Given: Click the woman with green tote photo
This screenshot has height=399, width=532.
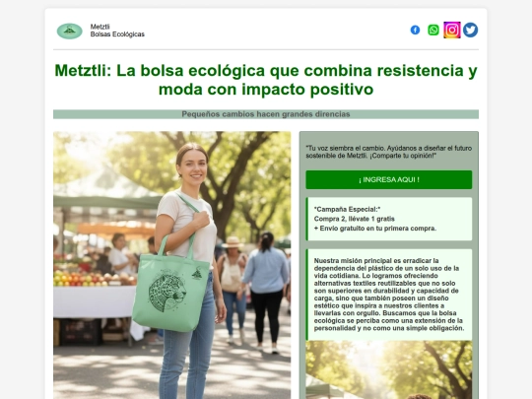Looking at the screenshot, I should click(172, 265).
